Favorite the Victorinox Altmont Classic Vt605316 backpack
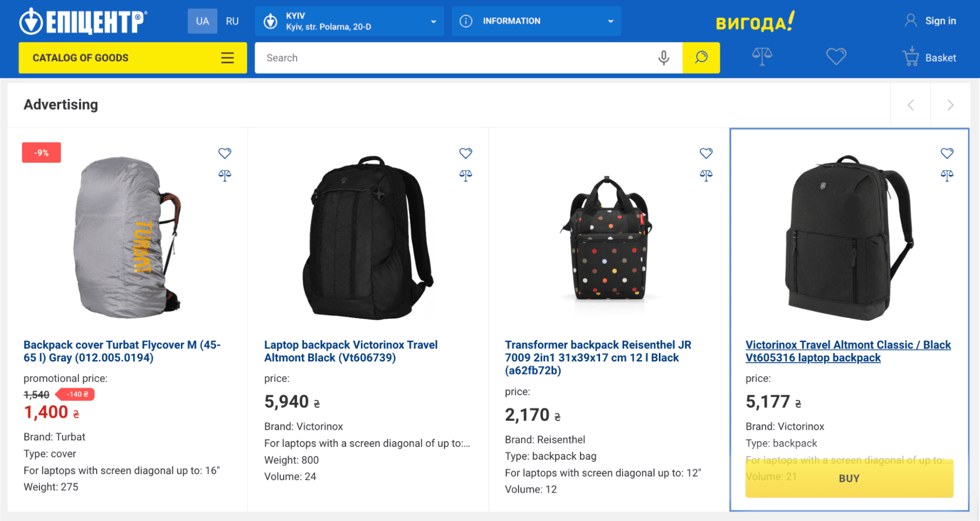 (x=947, y=153)
